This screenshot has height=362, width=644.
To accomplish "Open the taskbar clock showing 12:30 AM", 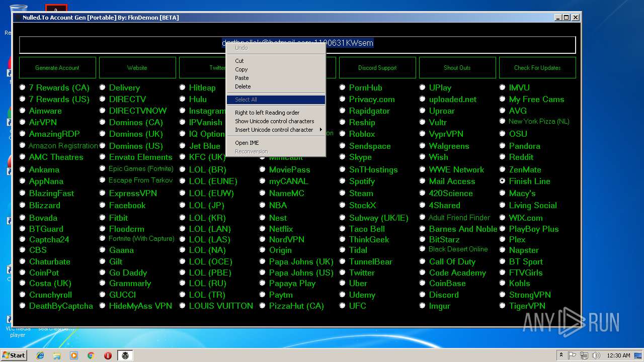I will [x=618, y=355].
